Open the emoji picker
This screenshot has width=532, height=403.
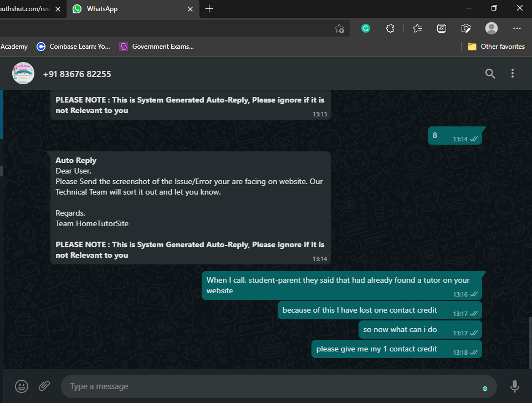[x=22, y=386]
